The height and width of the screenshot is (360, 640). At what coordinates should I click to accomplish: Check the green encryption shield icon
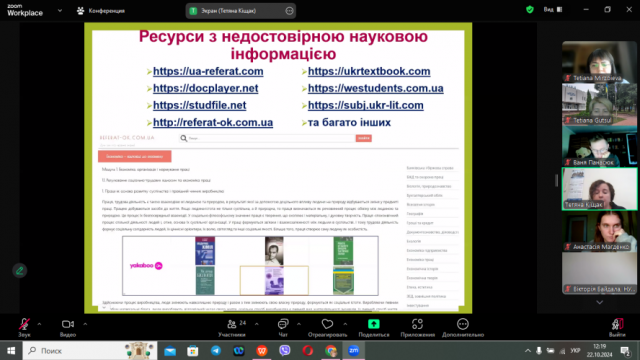[x=530, y=9]
